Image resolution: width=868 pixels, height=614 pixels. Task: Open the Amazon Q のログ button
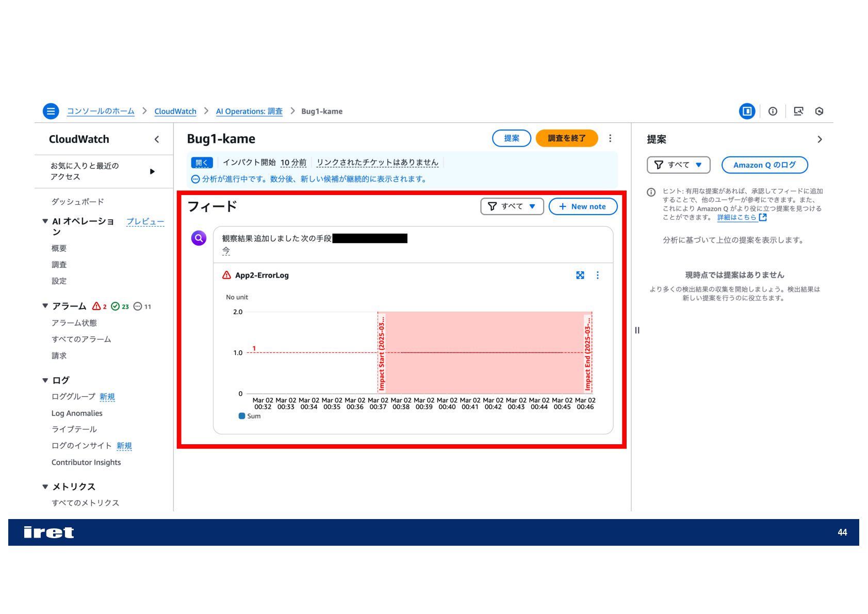click(x=764, y=165)
